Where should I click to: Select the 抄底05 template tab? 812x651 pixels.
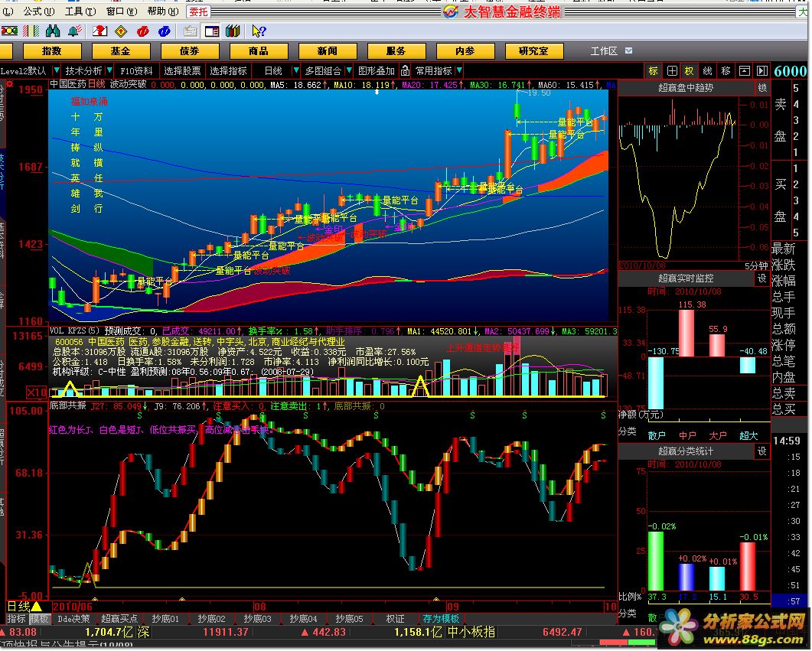(x=349, y=620)
